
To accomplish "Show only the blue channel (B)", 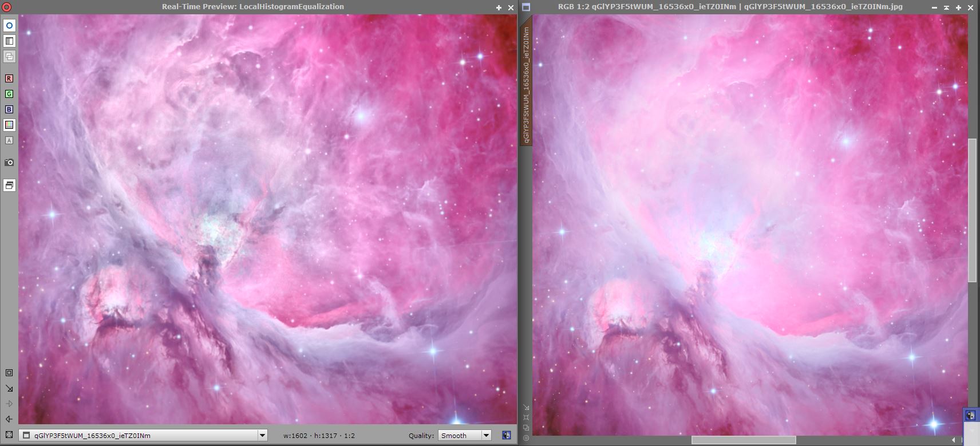I will point(9,109).
